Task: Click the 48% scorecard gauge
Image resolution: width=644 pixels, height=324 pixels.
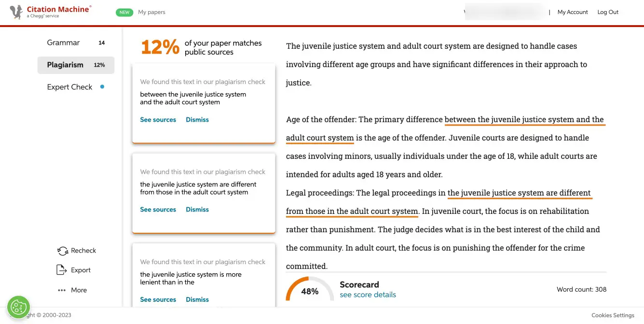Action: tap(310, 290)
